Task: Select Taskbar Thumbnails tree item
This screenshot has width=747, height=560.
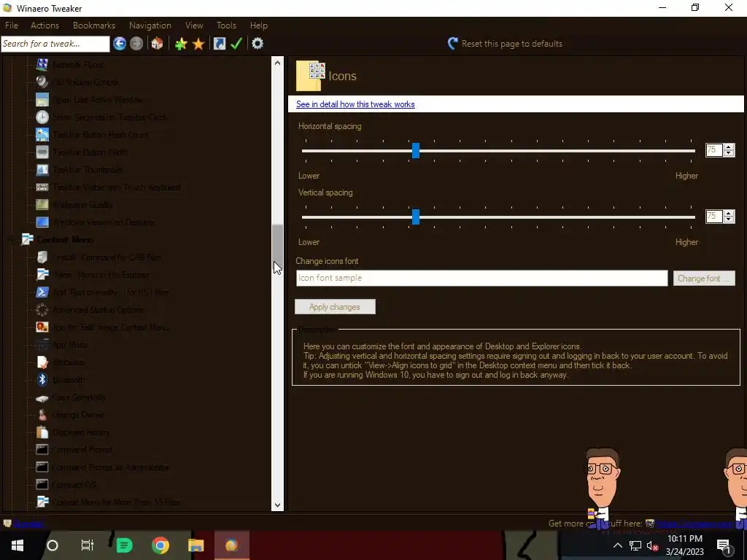Action: [x=88, y=169]
